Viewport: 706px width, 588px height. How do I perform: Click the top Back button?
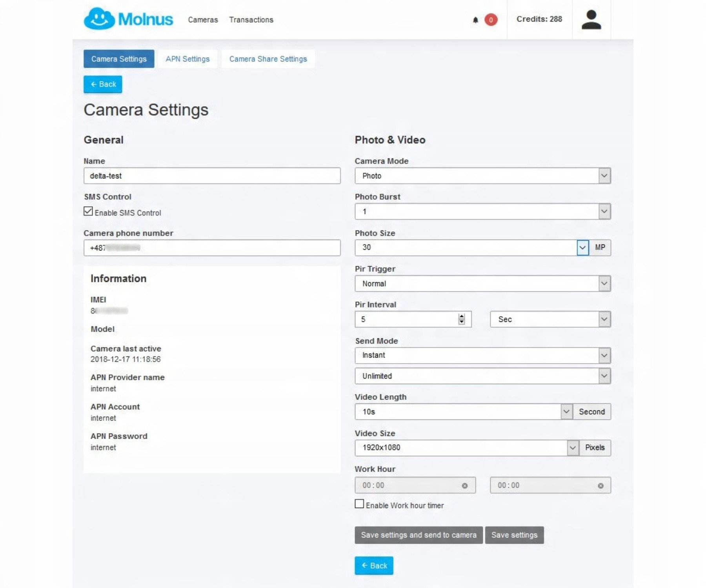click(103, 84)
